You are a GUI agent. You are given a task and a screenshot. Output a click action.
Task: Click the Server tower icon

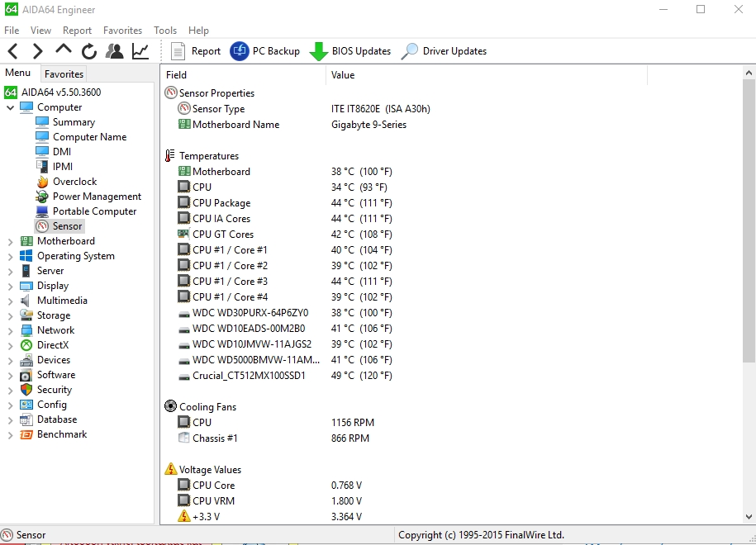coord(26,271)
